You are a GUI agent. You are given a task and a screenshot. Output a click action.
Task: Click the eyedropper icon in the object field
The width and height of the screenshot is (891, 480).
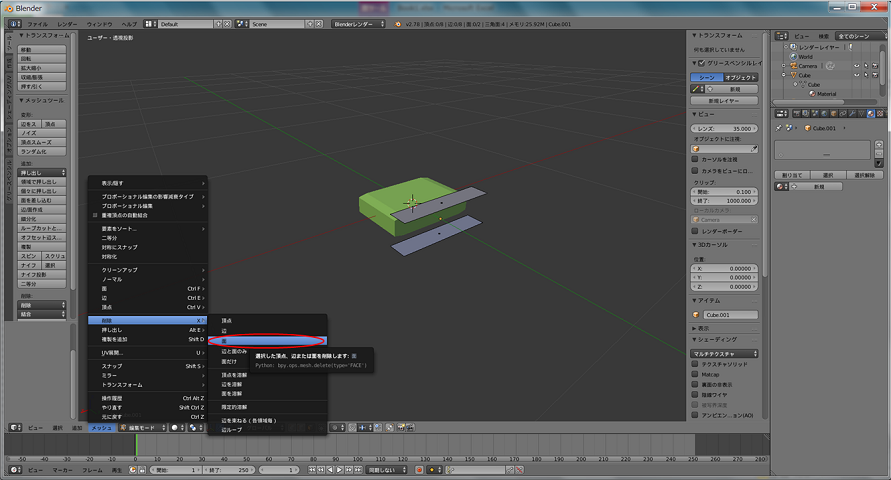755,149
